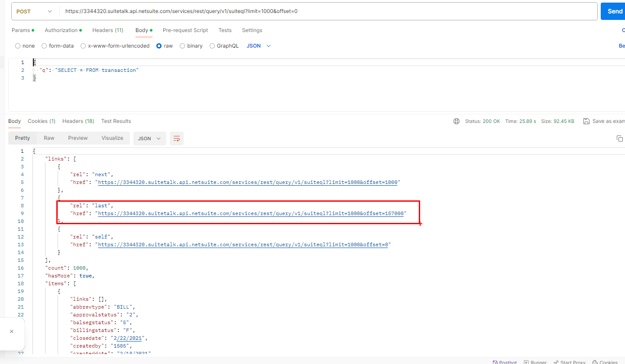Click Start Proxy in status bar
This screenshot has width=625, height=364.
tap(570, 362)
